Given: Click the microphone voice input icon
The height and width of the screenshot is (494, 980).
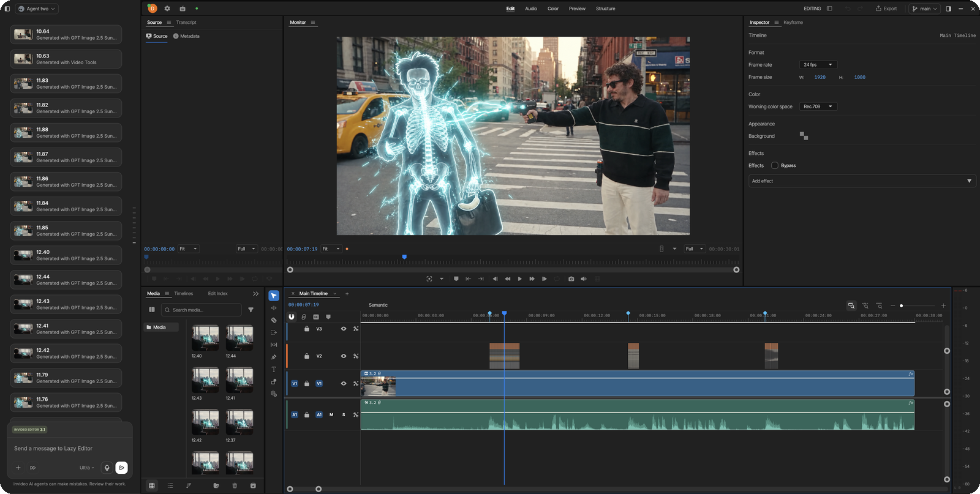Looking at the screenshot, I should click(x=107, y=468).
